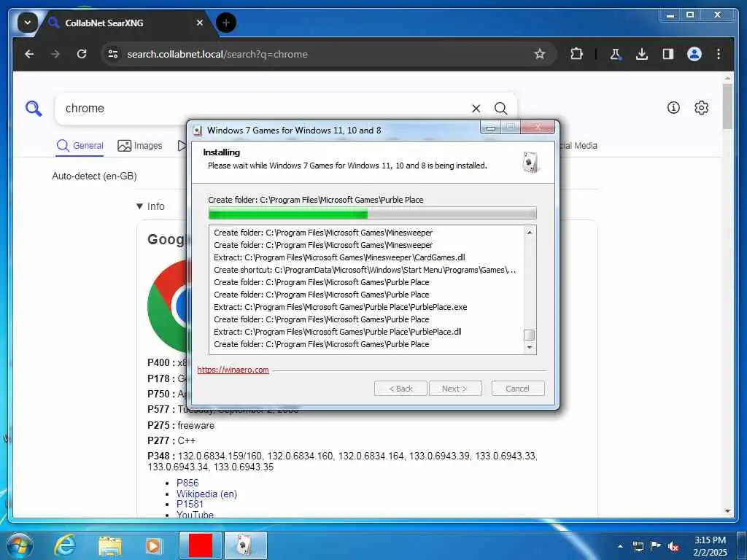The image size is (747, 560).
Task: Select the games installer taskbar button
Action: (x=245, y=545)
